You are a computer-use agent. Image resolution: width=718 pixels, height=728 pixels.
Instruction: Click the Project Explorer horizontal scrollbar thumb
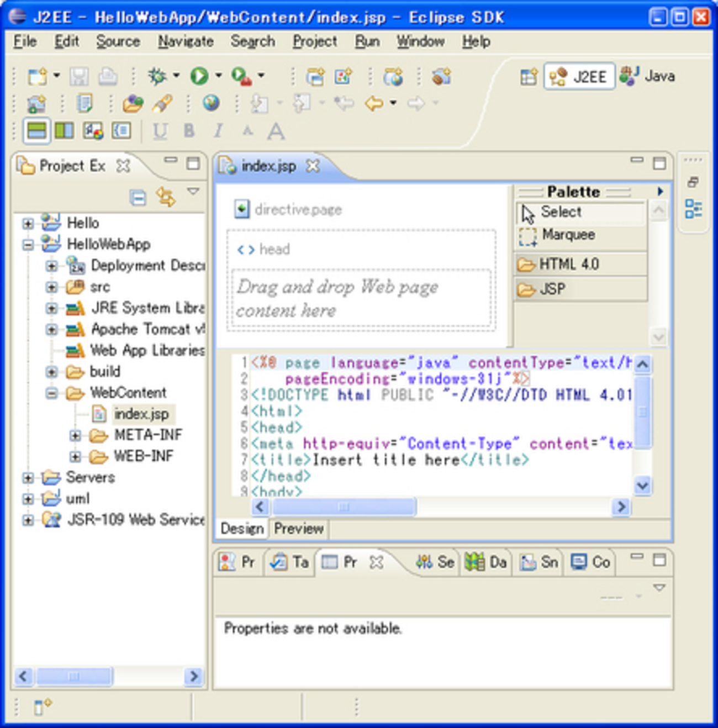73,676
